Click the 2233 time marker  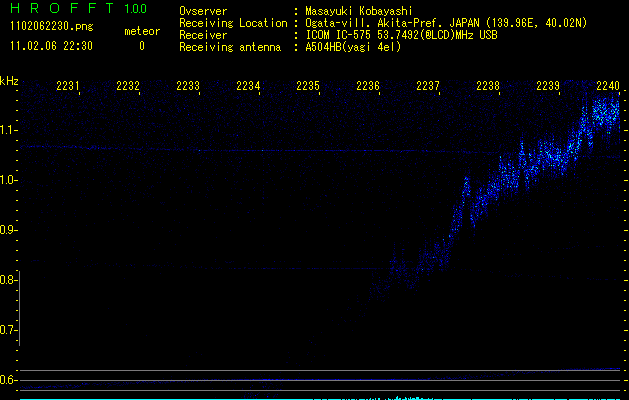[188, 86]
